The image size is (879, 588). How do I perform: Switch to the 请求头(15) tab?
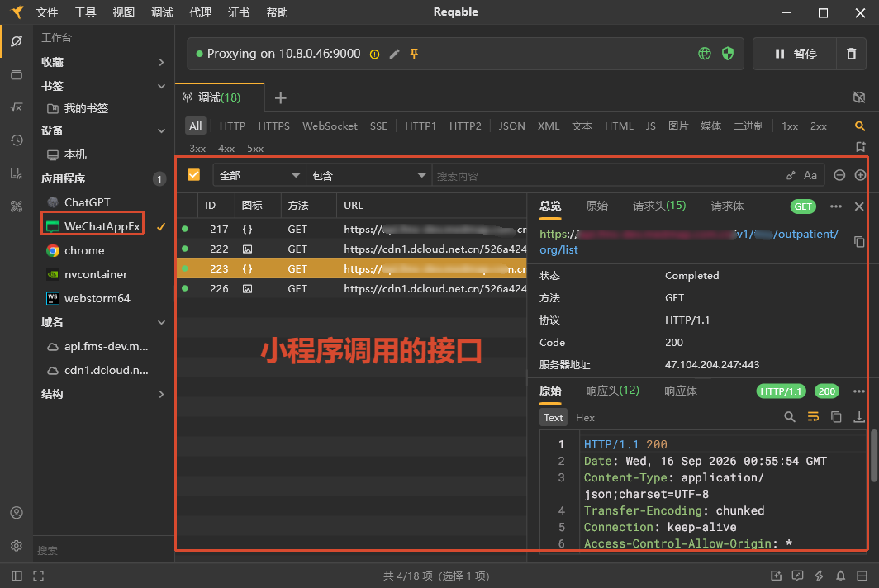(x=659, y=206)
